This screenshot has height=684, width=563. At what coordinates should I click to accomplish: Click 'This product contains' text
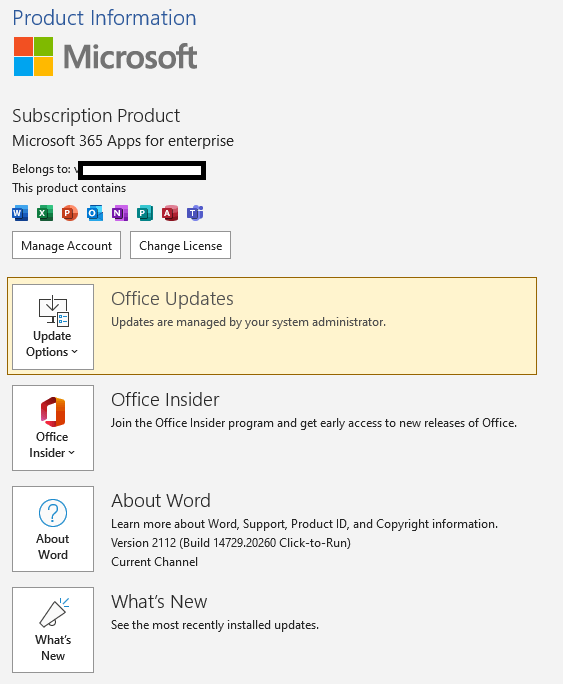tap(69, 188)
